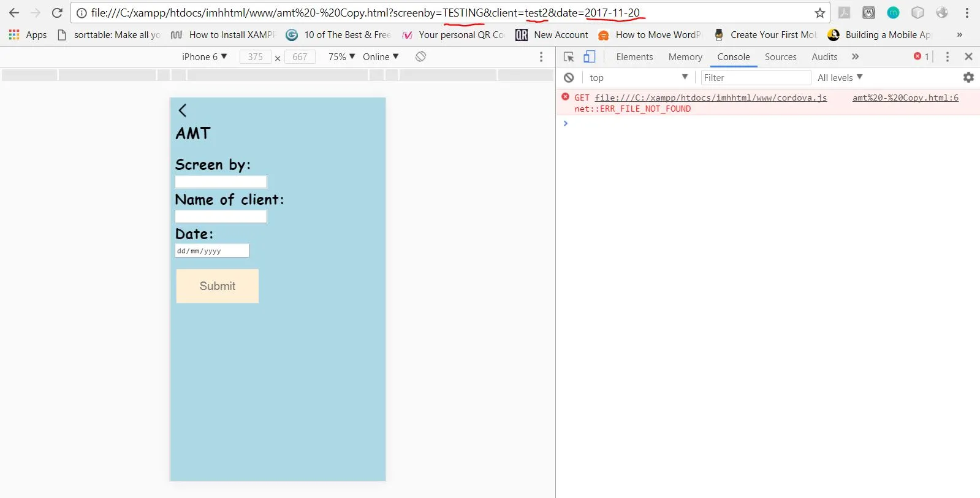Click the back chevron above AMT heading
This screenshot has width=980, height=498.
[182, 110]
